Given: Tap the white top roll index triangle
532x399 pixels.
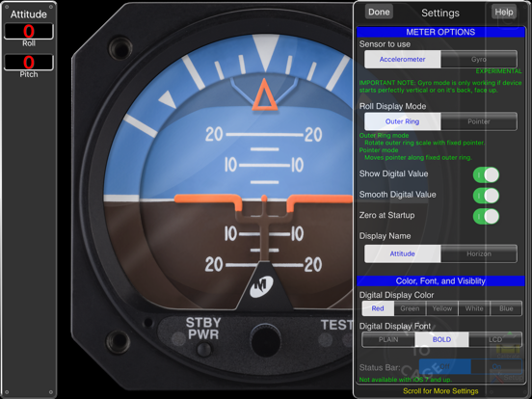Looking at the screenshot, I should tap(266, 52).
